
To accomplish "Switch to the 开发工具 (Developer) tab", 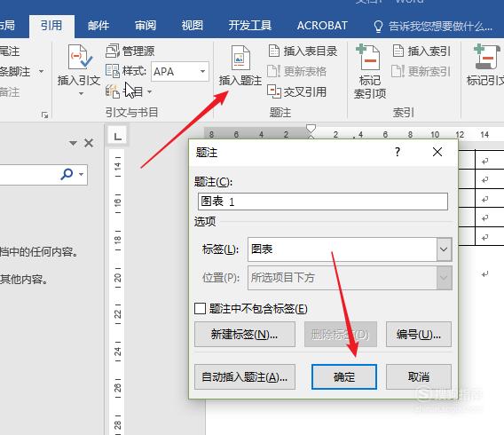I will coord(249,26).
